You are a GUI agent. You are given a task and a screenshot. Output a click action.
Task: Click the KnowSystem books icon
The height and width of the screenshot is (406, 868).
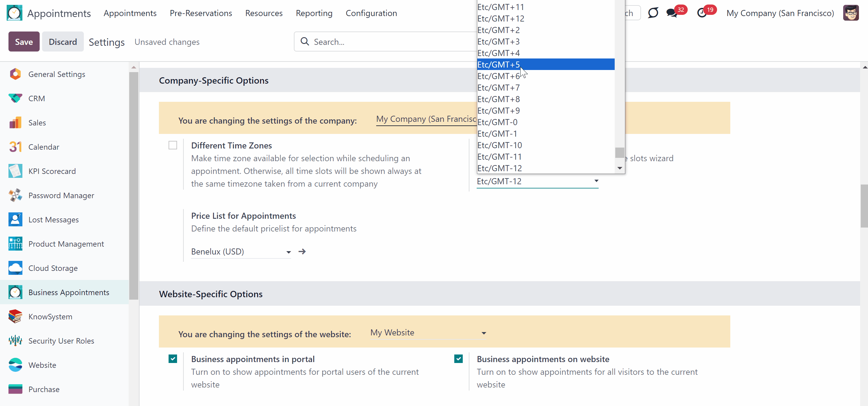point(15,317)
